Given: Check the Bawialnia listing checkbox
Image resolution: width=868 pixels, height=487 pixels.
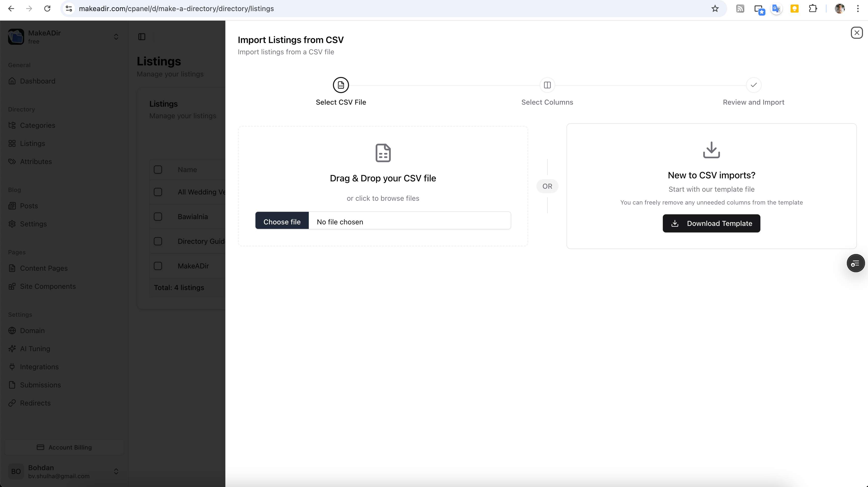Looking at the screenshot, I should 158,217.
